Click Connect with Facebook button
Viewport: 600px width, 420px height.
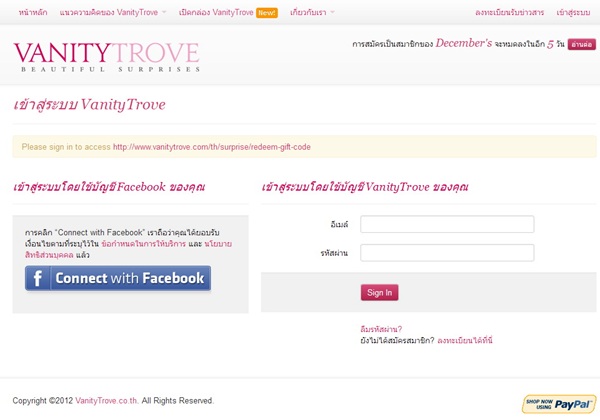click(x=118, y=278)
